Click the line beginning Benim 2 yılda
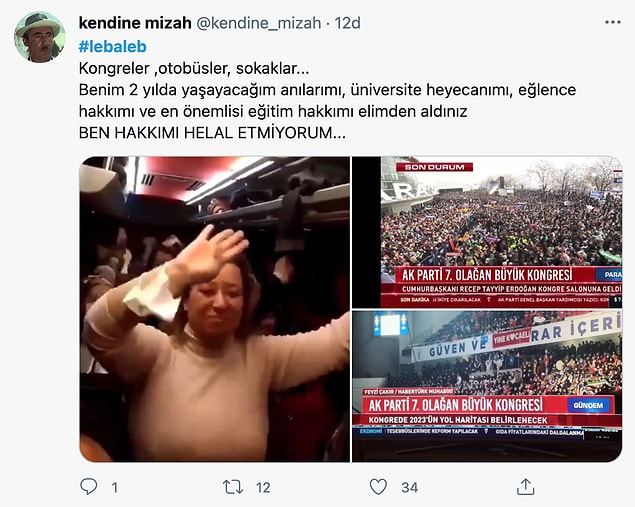635x507 pixels. [x=327, y=90]
